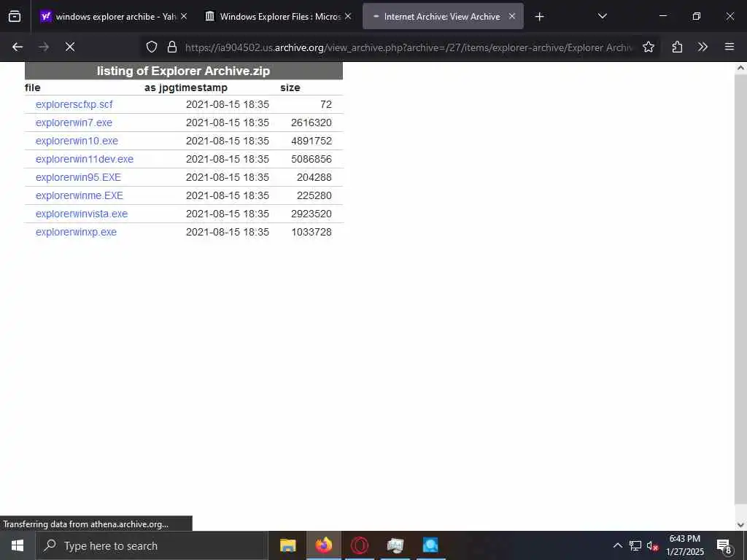
Task: Open tracking protection shield icon
Action: [x=152, y=47]
